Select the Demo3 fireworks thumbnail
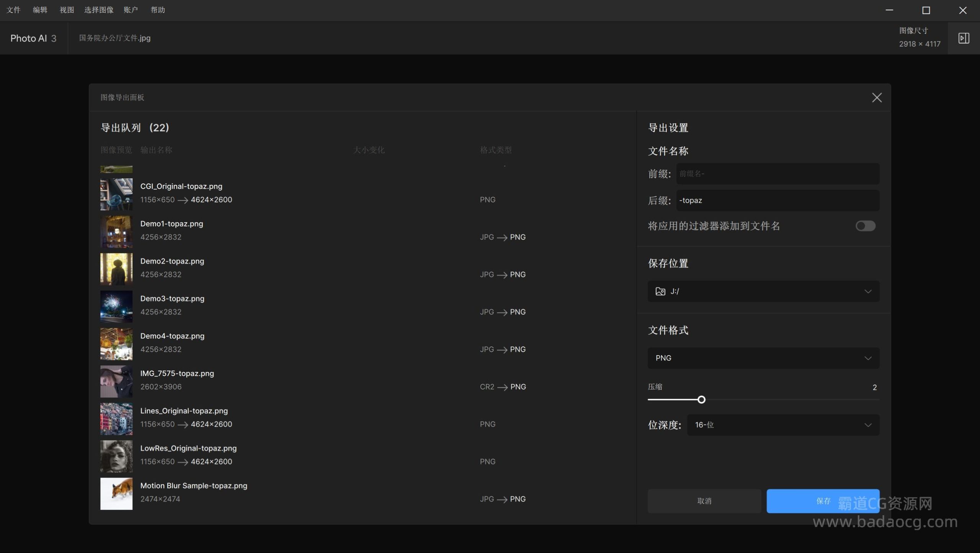 coord(116,306)
